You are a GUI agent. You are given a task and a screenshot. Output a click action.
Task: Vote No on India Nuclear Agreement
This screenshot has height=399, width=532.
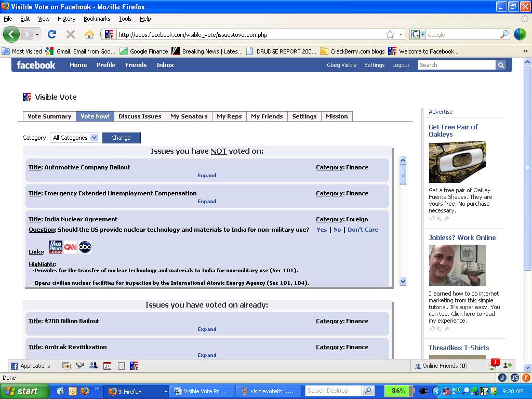click(337, 230)
